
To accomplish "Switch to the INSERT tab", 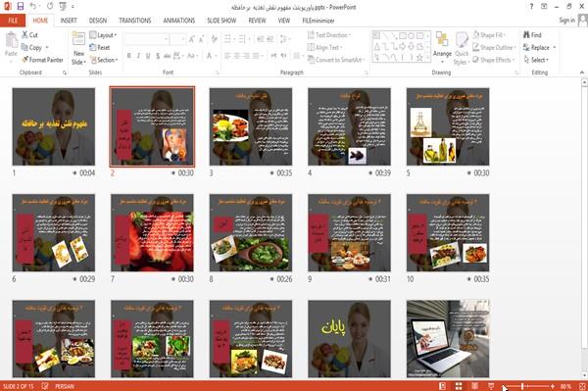I will point(69,21).
